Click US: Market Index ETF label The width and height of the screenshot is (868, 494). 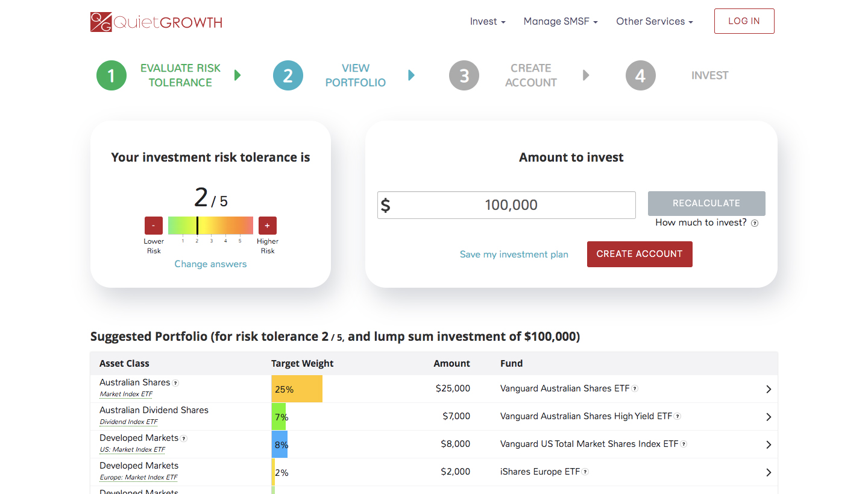pos(132,450)
